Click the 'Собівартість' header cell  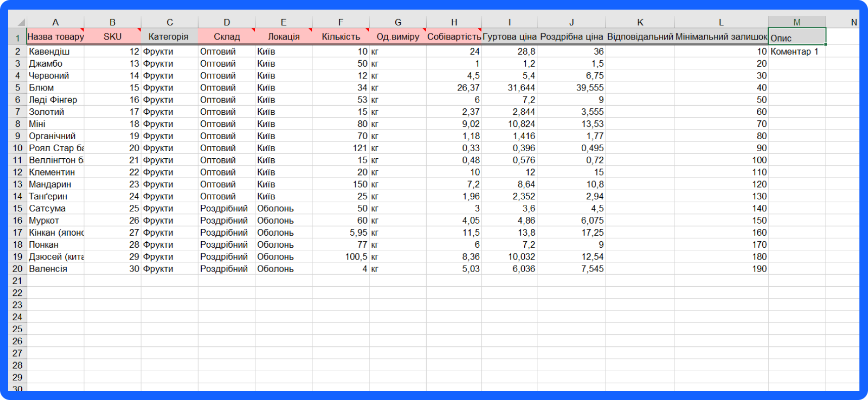coord(453,37)
